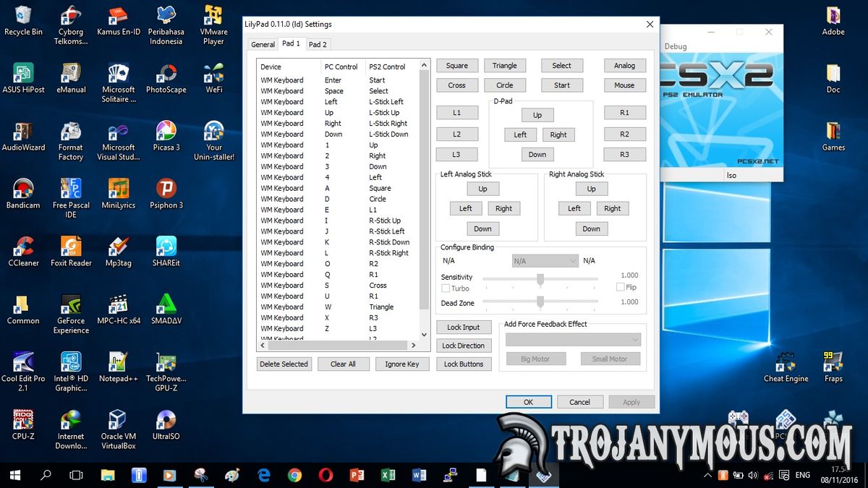
Task: Click Clear All bindings
Action: pos(343,364)
